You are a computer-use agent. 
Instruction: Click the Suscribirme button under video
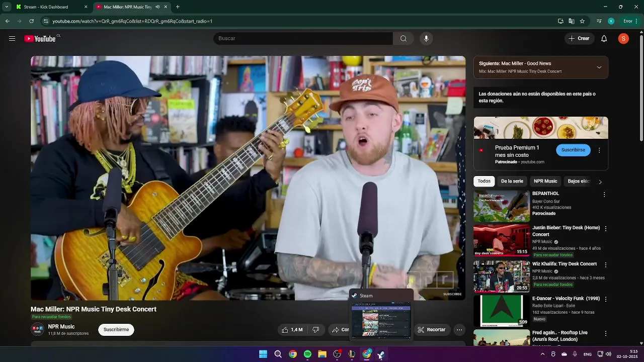pos(116,330)
